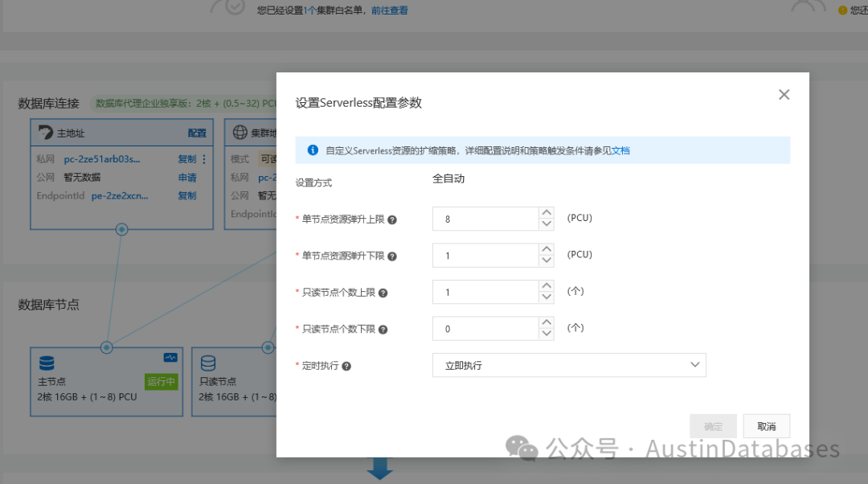The width and height of the screenshot is (868, 484).
Task: Step up the 只读节点个数下限 value
Action: click(x=547, y=322)
